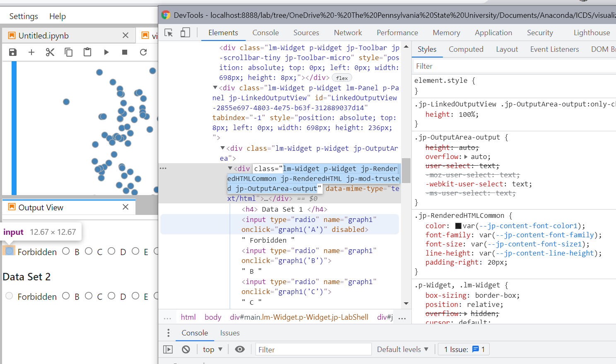Paste cell with the clipboard icon

(87, 52)
